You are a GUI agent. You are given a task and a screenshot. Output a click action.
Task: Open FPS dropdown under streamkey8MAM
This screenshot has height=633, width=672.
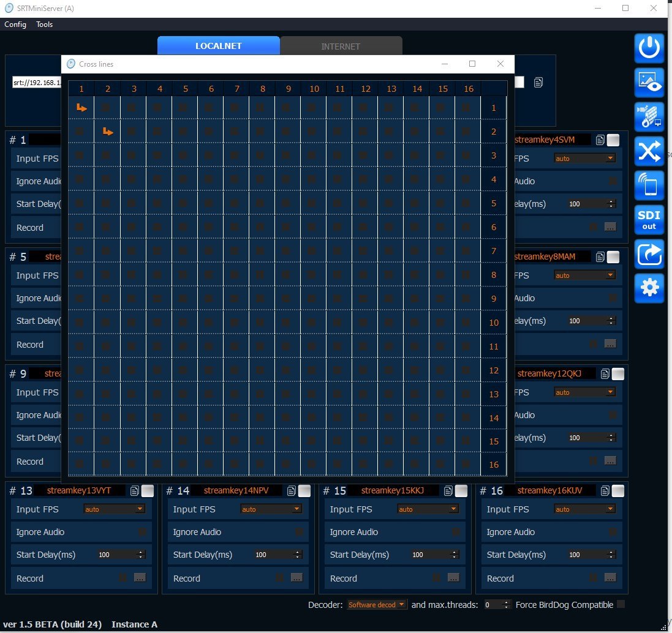[585, 275]
